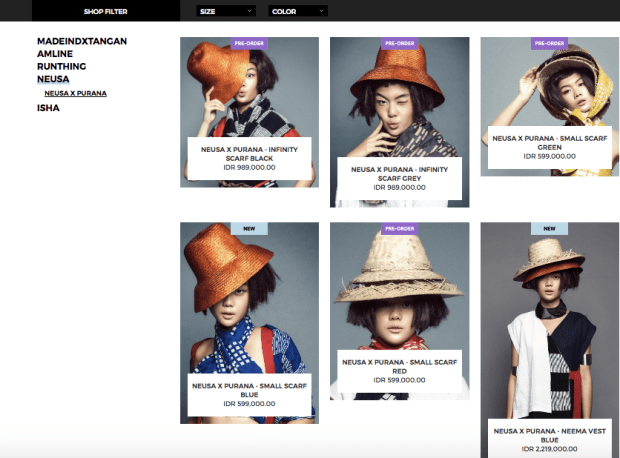Screen dimensions: 620x458
Task: Open Infinity Scarf Black product image
Action: coord(249,90)
